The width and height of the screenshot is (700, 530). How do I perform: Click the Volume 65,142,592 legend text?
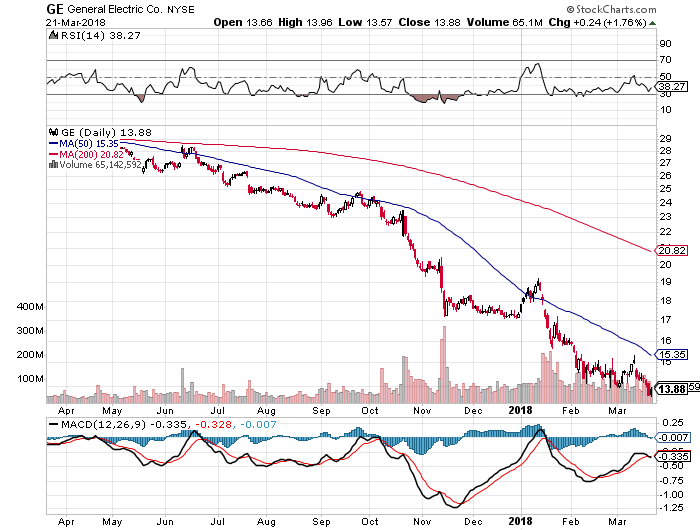coord(100,164)
